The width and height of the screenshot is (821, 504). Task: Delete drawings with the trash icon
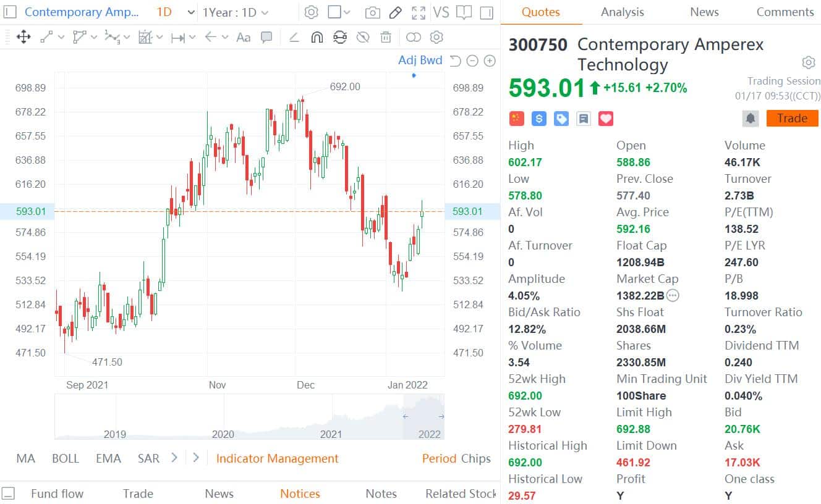tap(386, 37)
